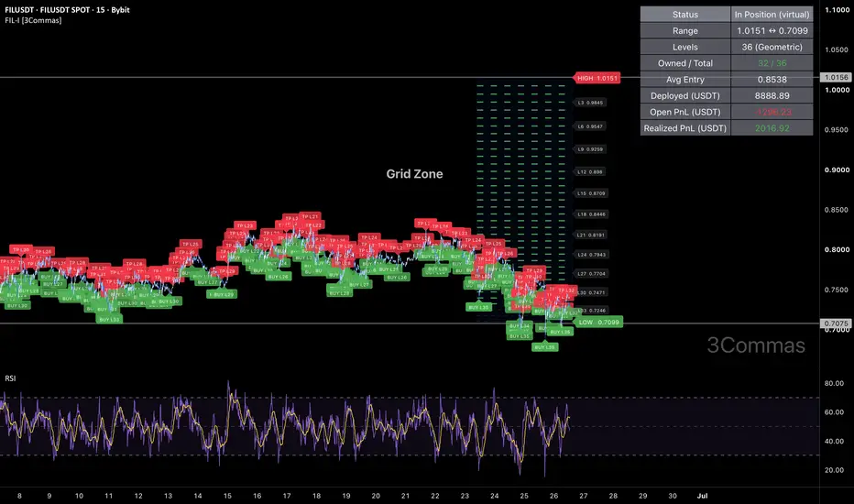Click the 80.00 RSI axis label
This screenshot has width=854, height=504.
coord(834,384)
